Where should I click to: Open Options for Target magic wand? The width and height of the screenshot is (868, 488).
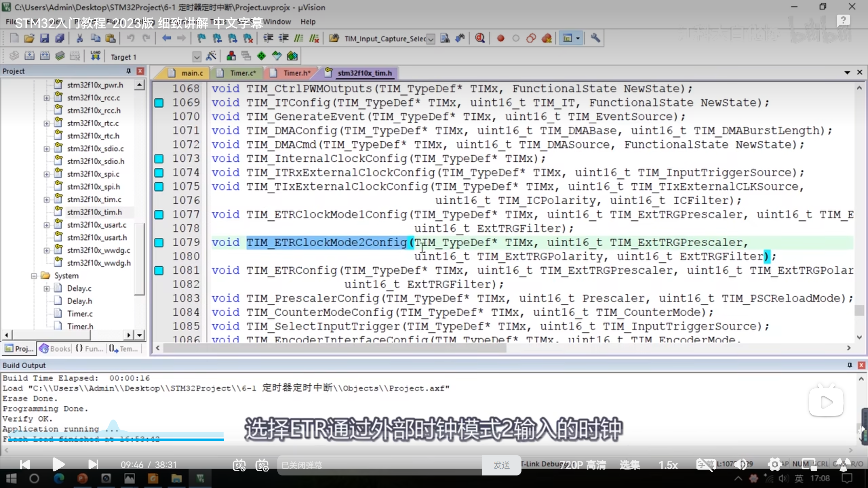click(211, 56)
